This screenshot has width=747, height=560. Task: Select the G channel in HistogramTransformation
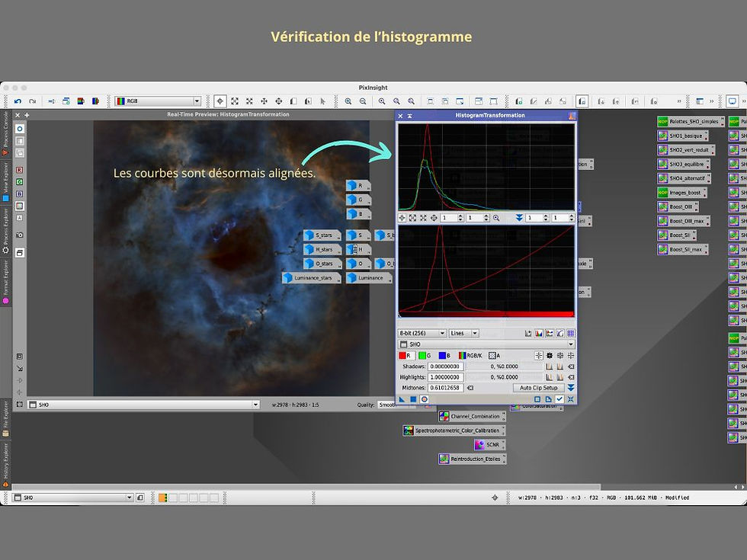425,355
